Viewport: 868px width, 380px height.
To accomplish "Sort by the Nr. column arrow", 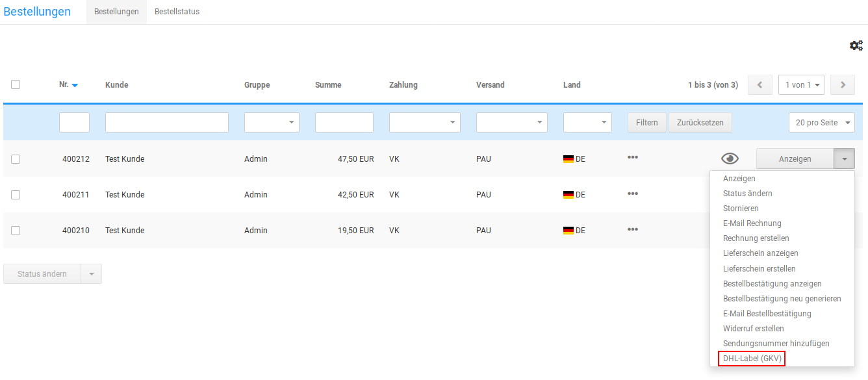I will (75, 85).
